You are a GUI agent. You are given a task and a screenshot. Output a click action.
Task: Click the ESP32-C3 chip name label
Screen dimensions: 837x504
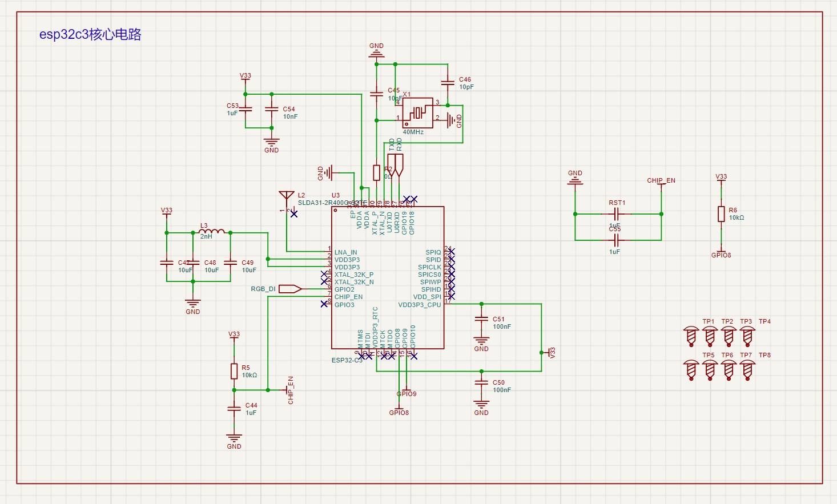[x=347, y=360]
